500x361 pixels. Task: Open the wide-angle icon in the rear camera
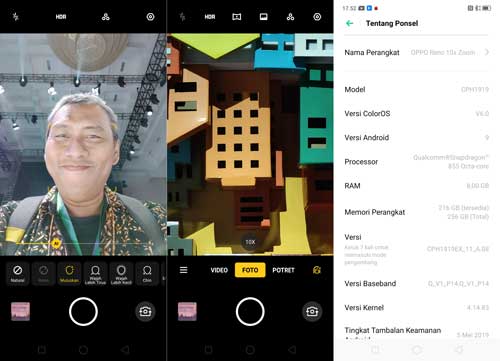(x=237, y=17)
